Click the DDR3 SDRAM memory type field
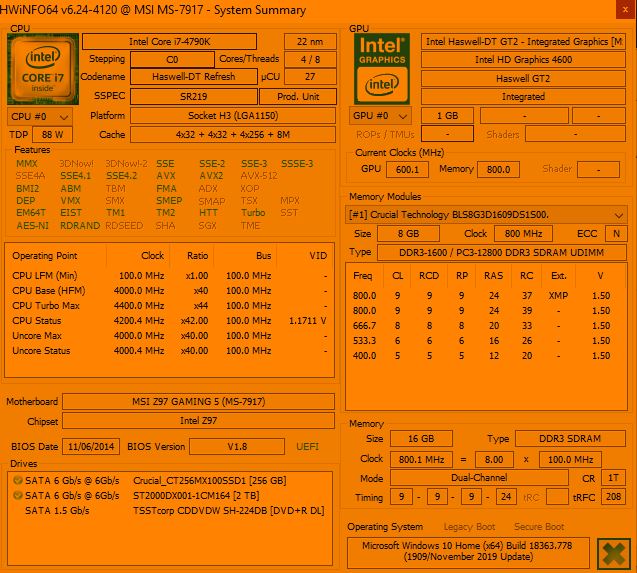Viewport: 637px width, 573px height. pyautogui.click(x=570, y=438)
